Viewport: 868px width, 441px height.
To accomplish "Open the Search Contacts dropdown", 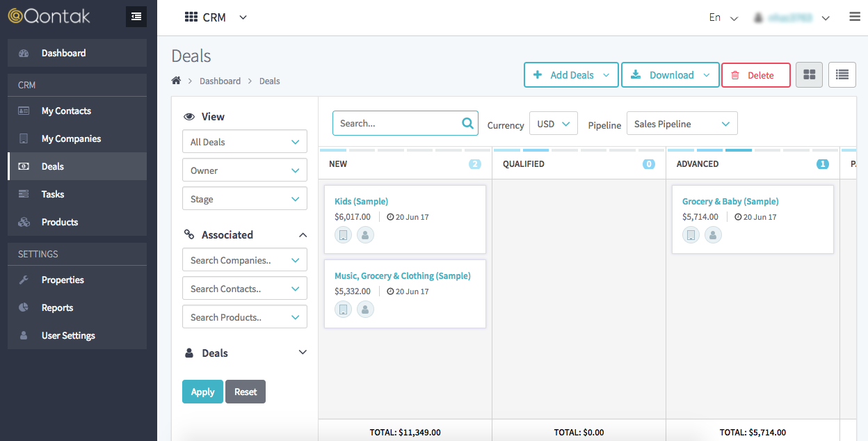I will (245, 289).
